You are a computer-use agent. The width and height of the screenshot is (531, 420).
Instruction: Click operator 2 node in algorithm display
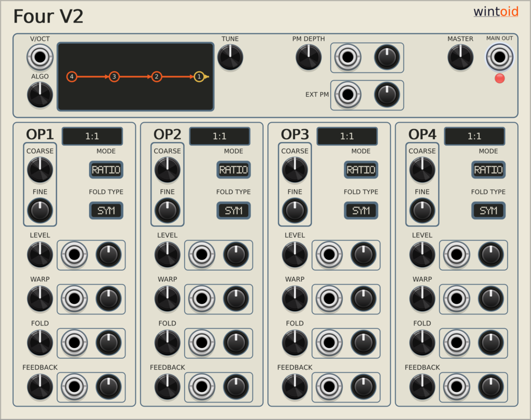click(157, 77)
